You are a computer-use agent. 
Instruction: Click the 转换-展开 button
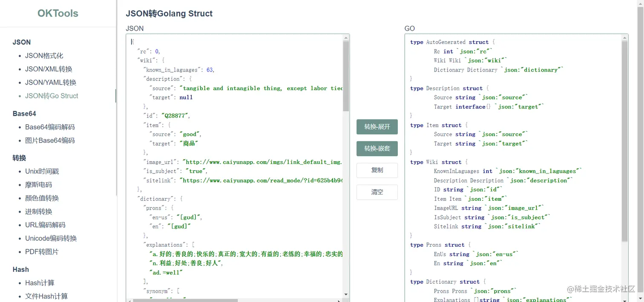[x=377, y=127]
